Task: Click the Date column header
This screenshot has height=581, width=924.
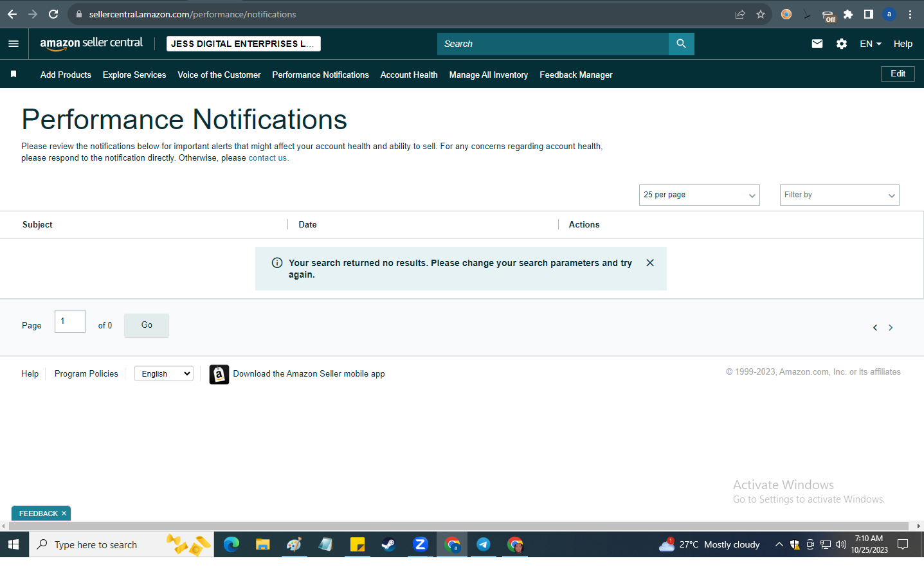Action: (x=307, y=224)
